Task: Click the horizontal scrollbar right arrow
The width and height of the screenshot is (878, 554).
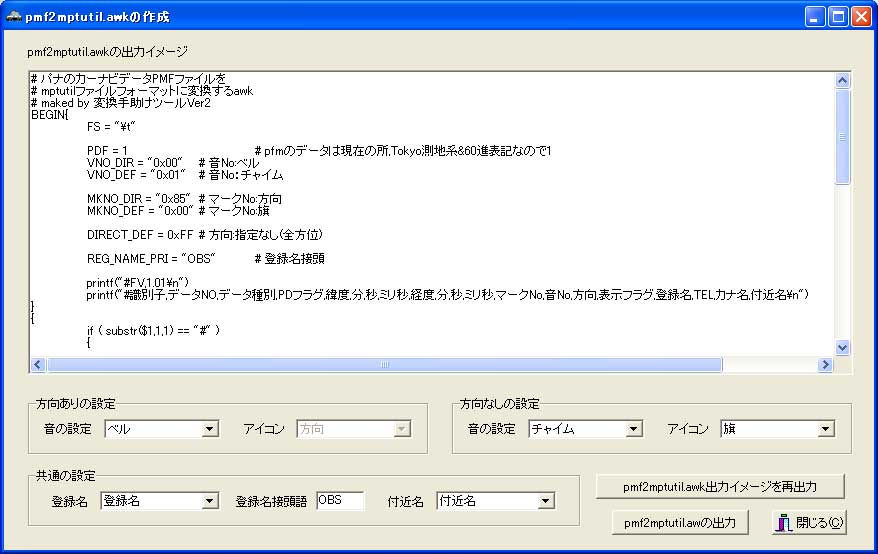Action: pyautogui.click(x=825, y=365)
